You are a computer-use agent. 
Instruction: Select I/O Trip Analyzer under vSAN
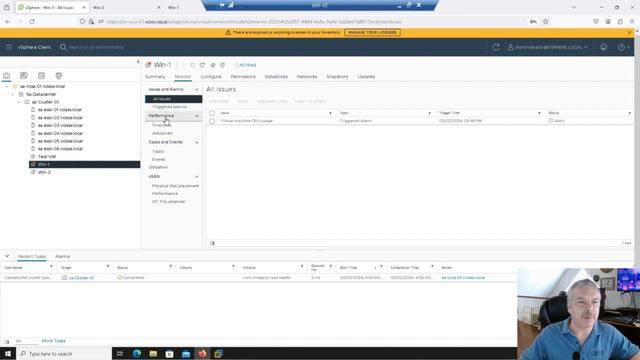(168, 202)
